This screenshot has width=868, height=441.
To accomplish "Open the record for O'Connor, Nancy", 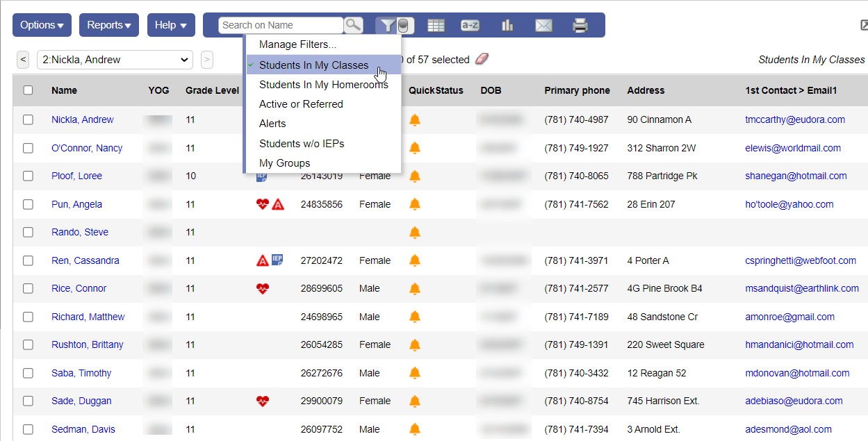I will coord(87,148).
